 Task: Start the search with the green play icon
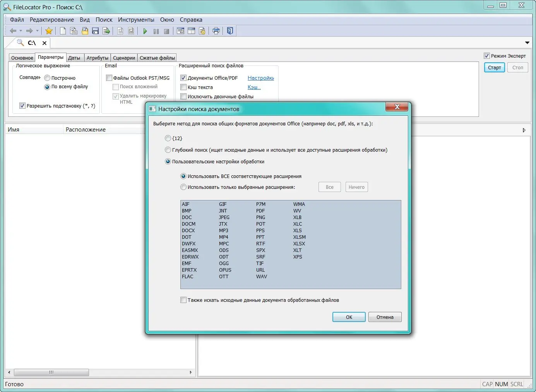(145, 31)
